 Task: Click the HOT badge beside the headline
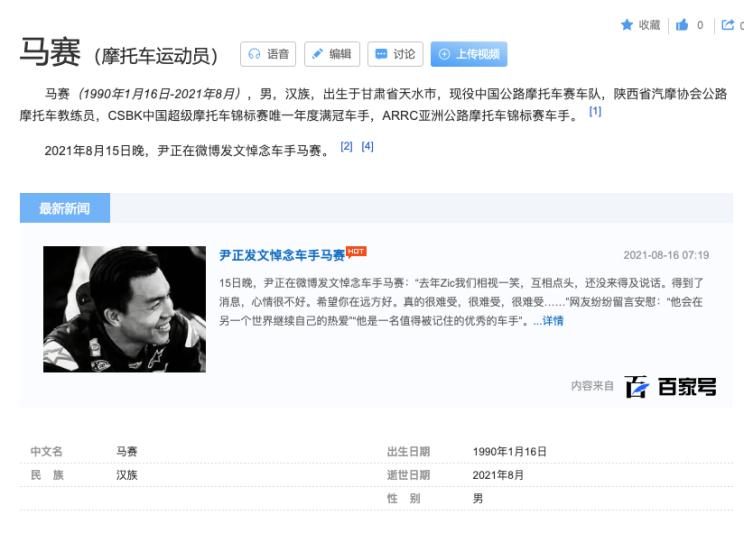coord(356,251)
